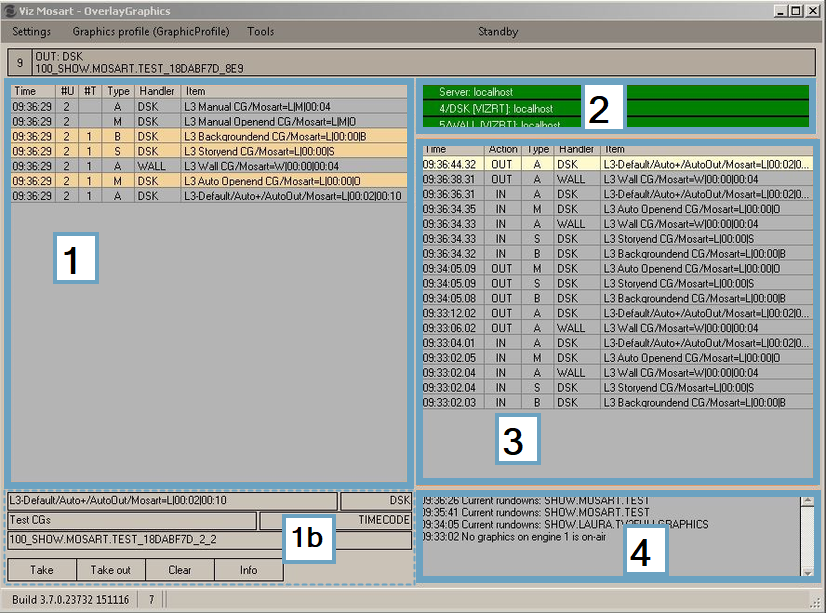
Task: Click the TIMECODE field
Action: point(336,520)
